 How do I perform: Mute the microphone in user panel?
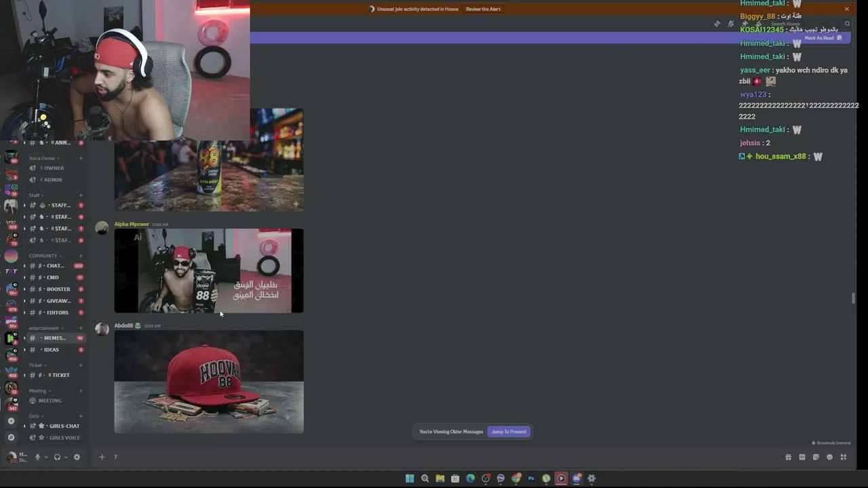38,457
